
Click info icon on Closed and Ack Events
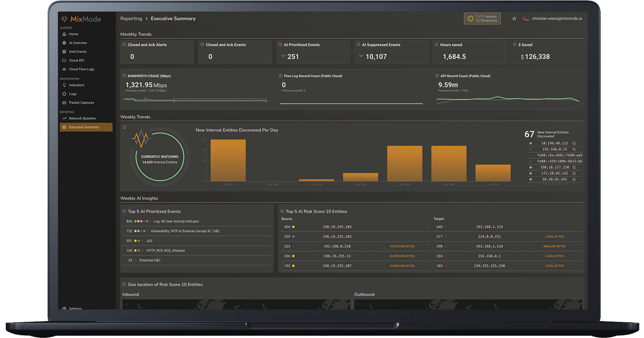coord(202,45)
